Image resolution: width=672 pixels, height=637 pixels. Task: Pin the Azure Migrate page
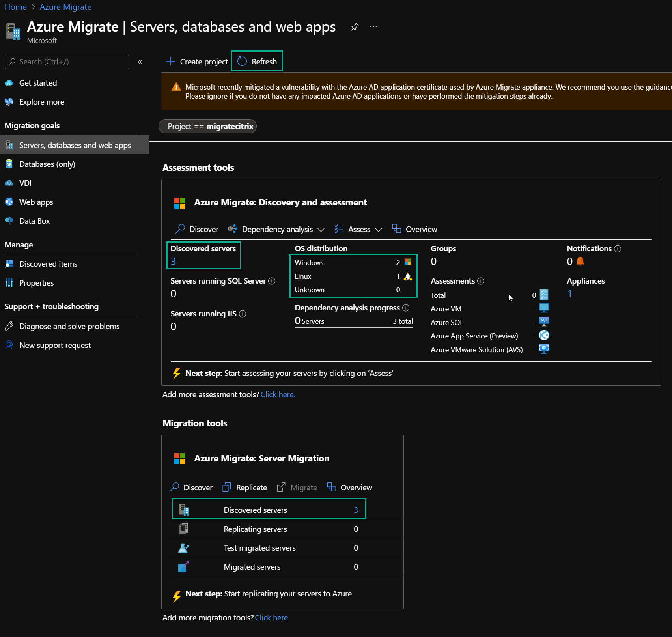coord(355,27)
